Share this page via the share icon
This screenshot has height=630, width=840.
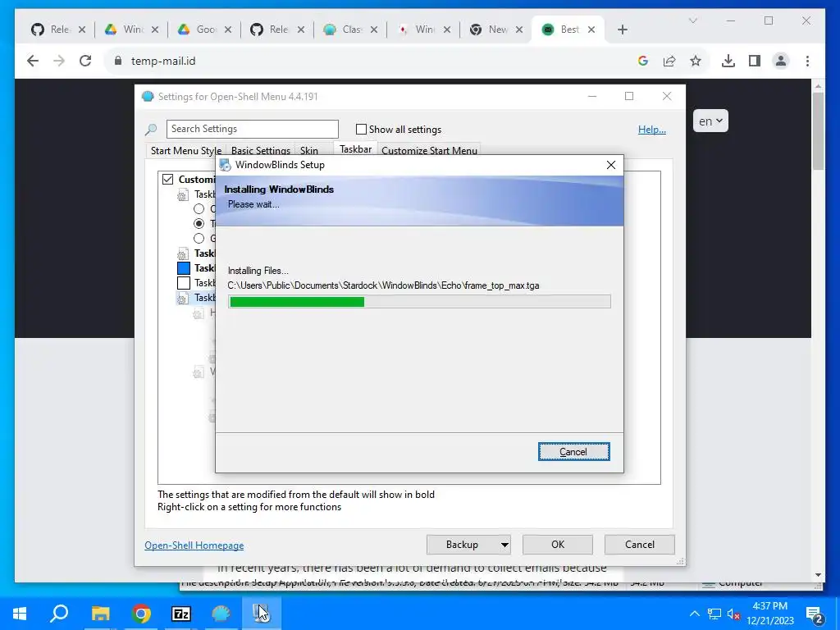coord(669,61)
